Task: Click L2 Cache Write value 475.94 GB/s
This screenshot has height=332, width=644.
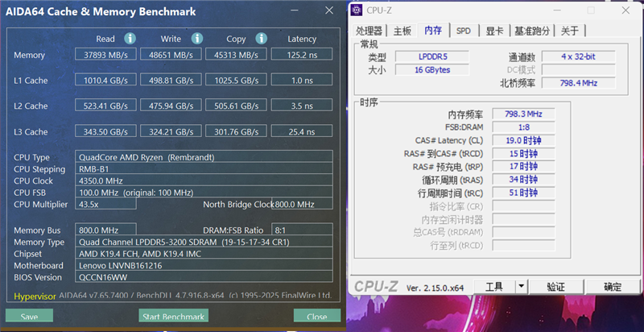Action: pos(171,106)
